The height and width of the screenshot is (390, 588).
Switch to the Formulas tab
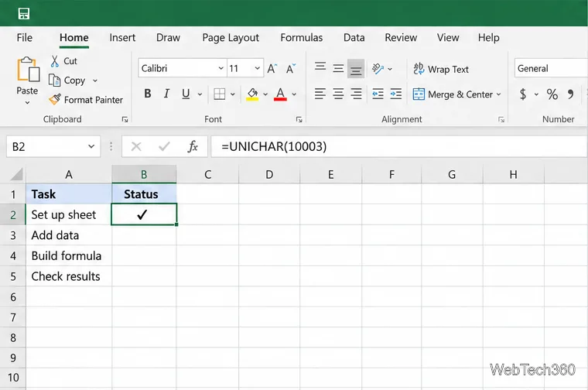coord(302,37)
